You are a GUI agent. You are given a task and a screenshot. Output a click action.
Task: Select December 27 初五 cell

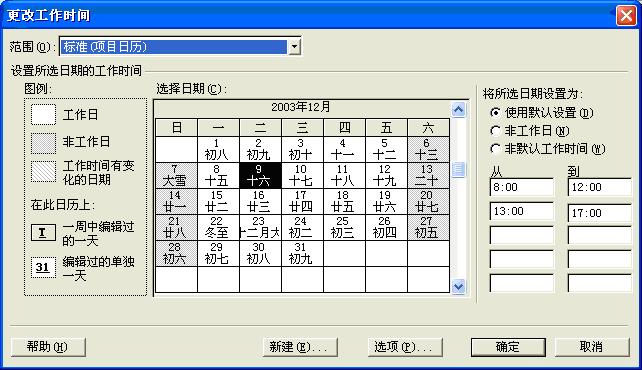(429, 228)
